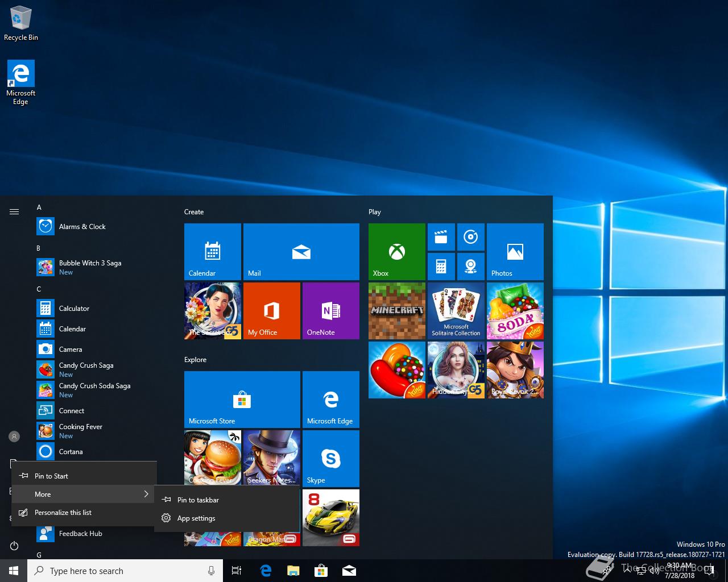Expand the More submenu entry
This screenshot has height=582, width=728.
(84, 494)
